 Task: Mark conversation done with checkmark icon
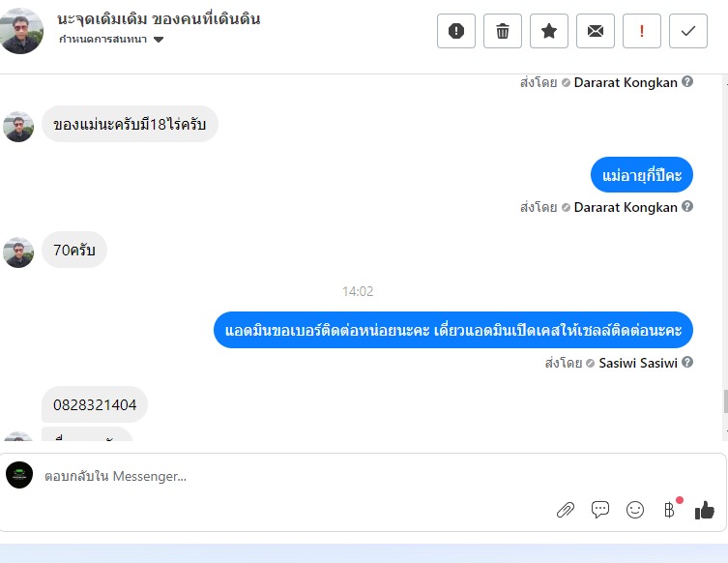point(688,31)
